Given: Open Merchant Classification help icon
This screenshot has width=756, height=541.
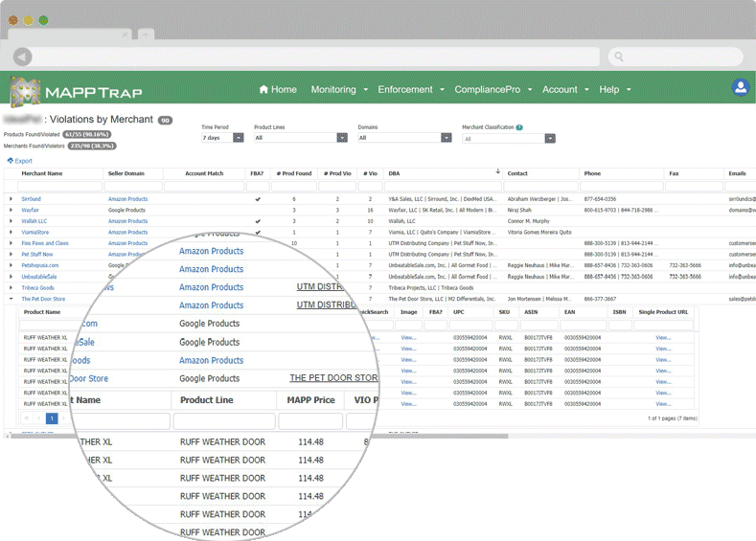Looking at the screenshot, I should pos(519,127).
